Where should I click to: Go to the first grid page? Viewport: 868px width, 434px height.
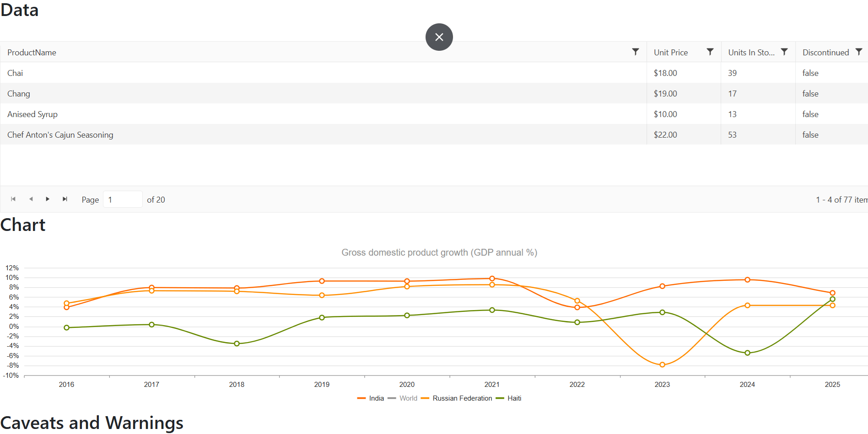coord(13,199)
